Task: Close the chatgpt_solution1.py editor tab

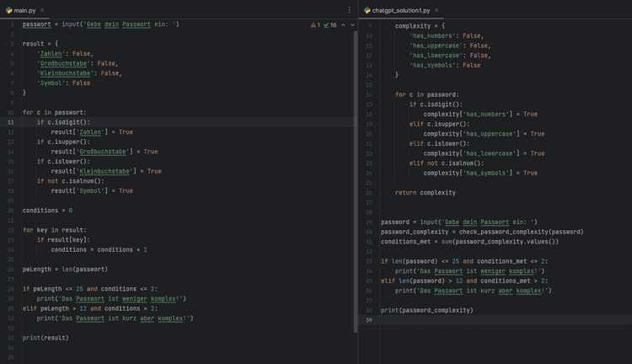Action: pyautogui.click(x=438, y=10)
